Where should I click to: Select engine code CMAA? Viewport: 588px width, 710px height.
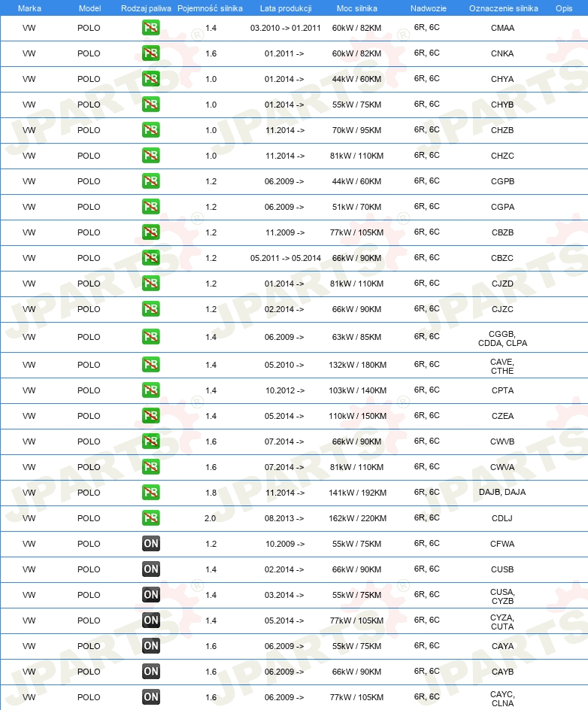point(502,28)
